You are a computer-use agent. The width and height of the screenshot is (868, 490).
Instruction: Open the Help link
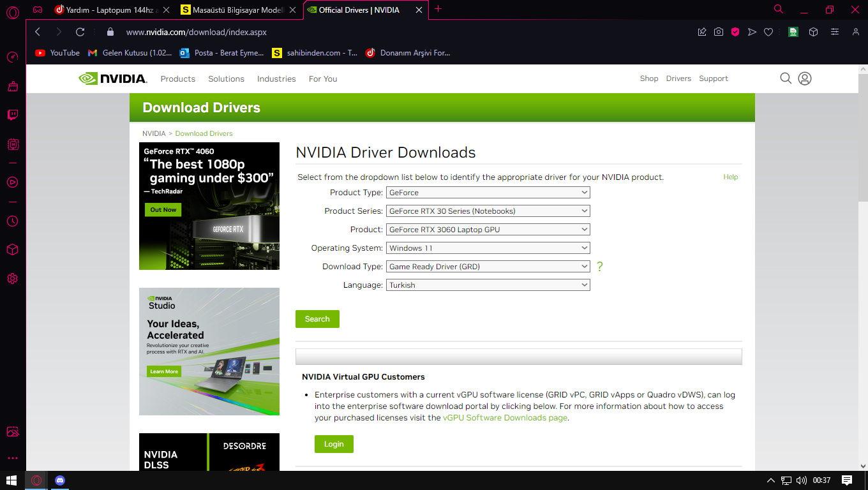[x=731, y=177]
